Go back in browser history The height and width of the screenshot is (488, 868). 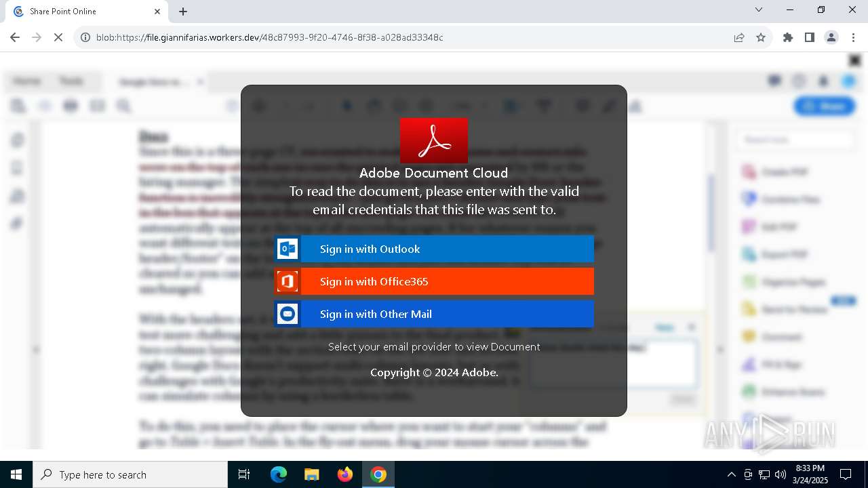tap(15, 37)
